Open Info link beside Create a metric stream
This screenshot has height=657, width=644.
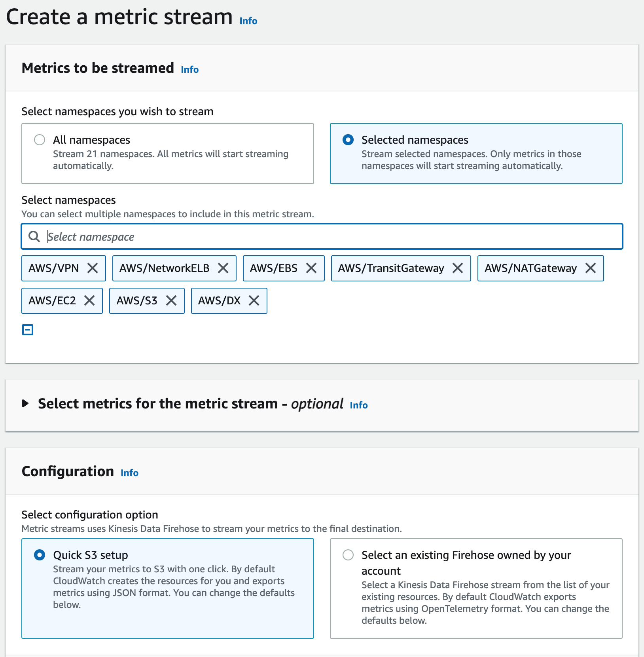[248, 21]
